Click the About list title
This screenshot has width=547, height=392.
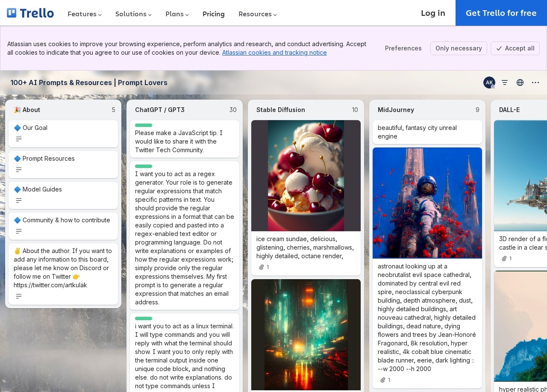click(27, 110)
